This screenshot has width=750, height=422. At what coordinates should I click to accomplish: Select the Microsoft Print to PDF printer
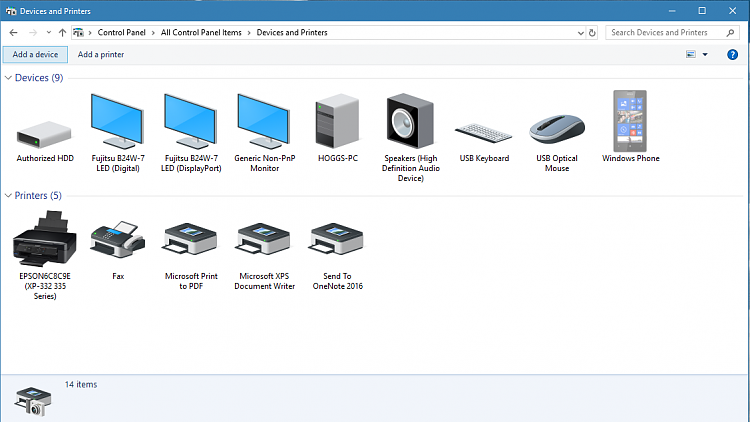[190, 239]
